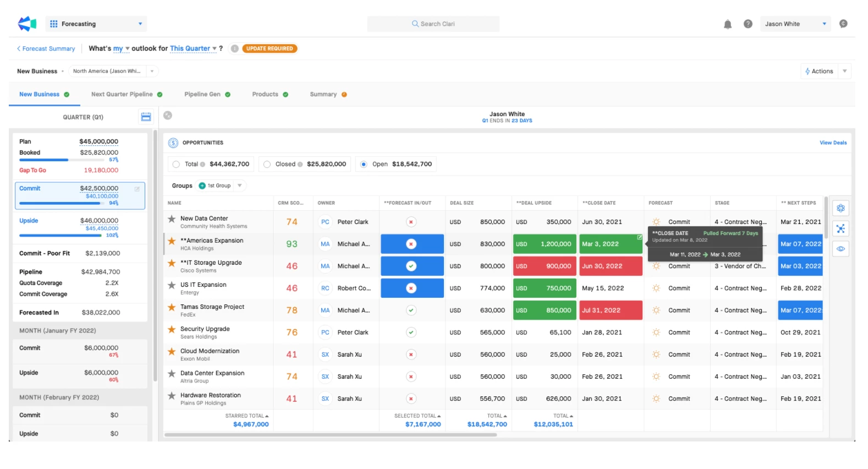Image resolution: width=868 pixels, height=469 pixels.
Task: Go back to Forecast Summary
Action: click(x=46, y=48)
